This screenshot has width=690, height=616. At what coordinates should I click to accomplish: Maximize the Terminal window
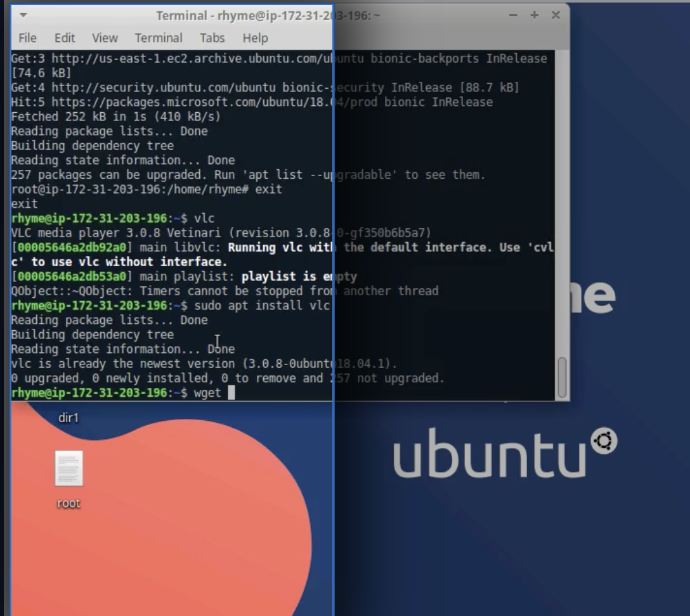(534, 15)
